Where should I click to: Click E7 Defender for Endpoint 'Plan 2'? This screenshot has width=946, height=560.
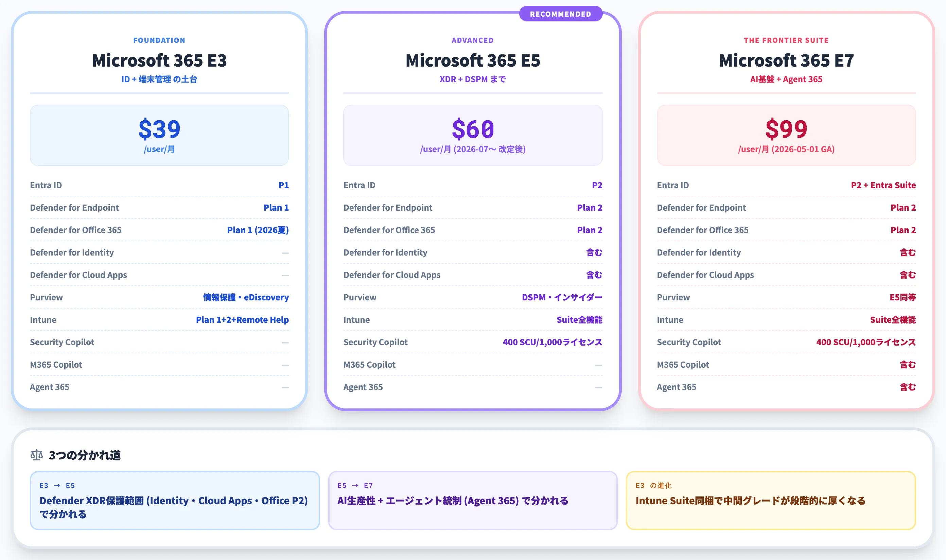[903, 208]
